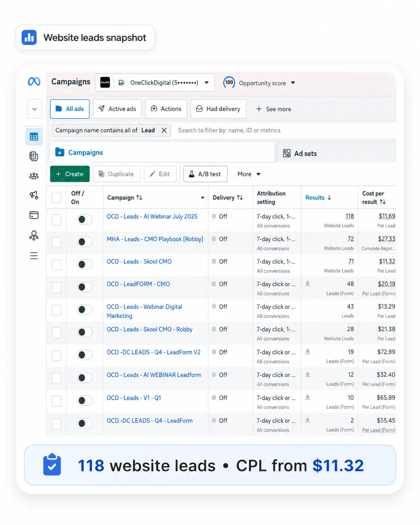Click the green Create button
This screenshot has height=525, width=420.
point(70,174)
